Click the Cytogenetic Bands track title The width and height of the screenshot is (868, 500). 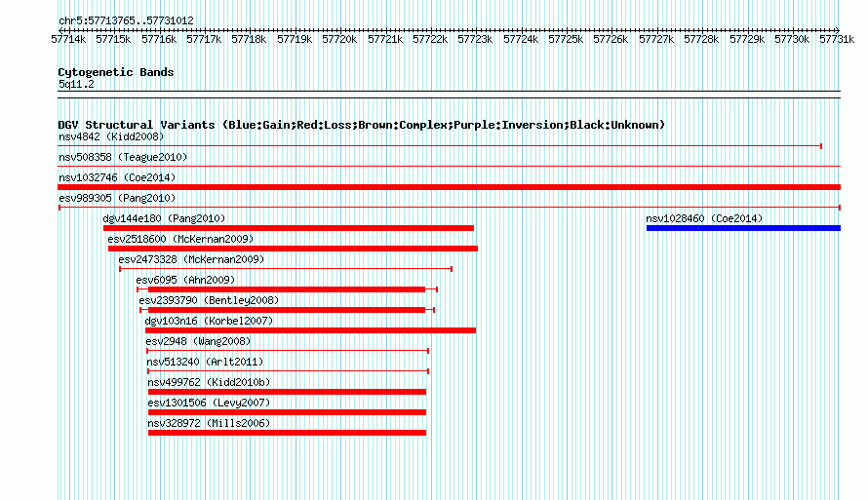pyautogui.click(x=116, y=72)
